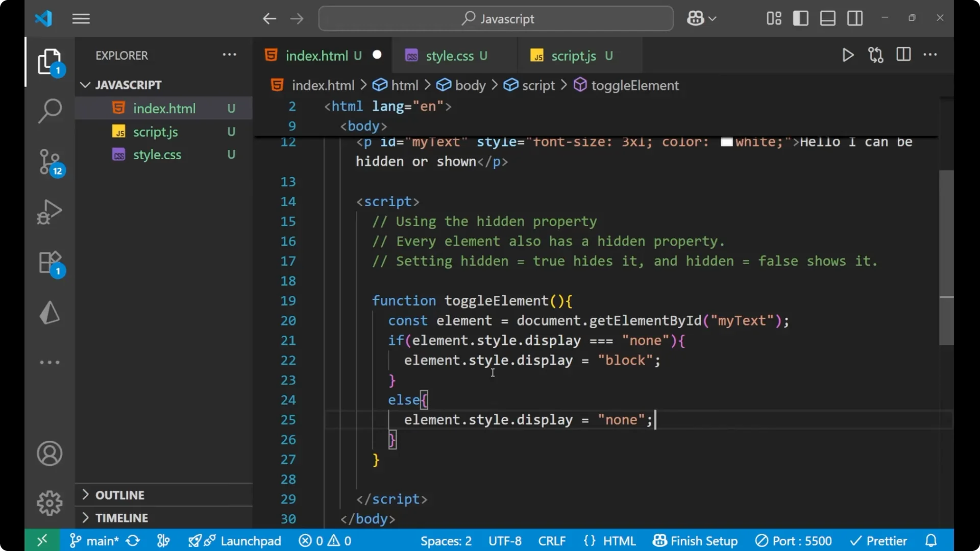
Task: Click the white color swatch on line 12
Action: click(x=726, y=142)
